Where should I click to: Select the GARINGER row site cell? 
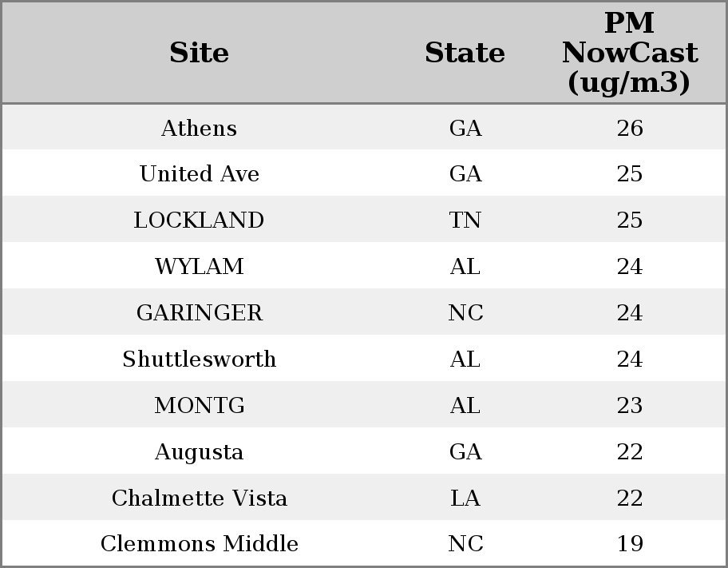tap(200, 312)
